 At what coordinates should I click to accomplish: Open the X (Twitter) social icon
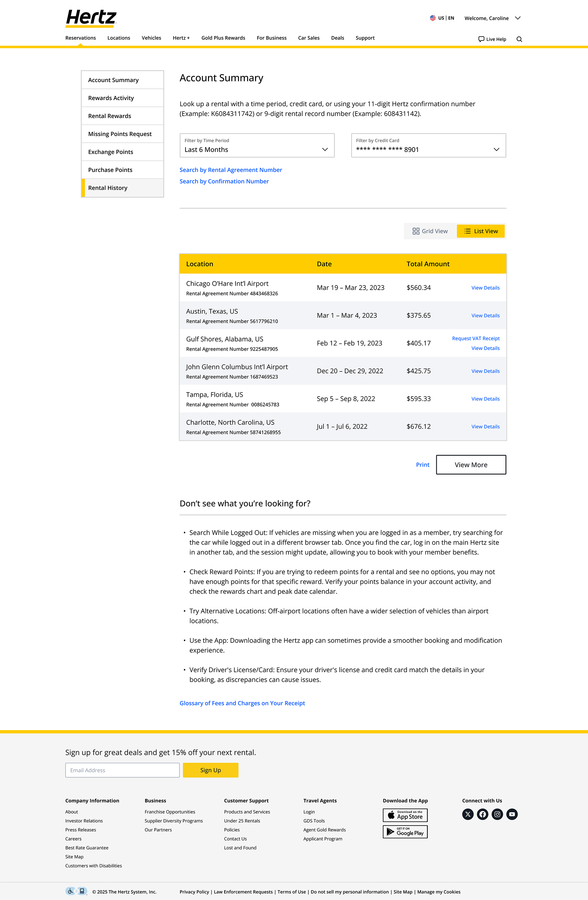click(x=468, y=814)
